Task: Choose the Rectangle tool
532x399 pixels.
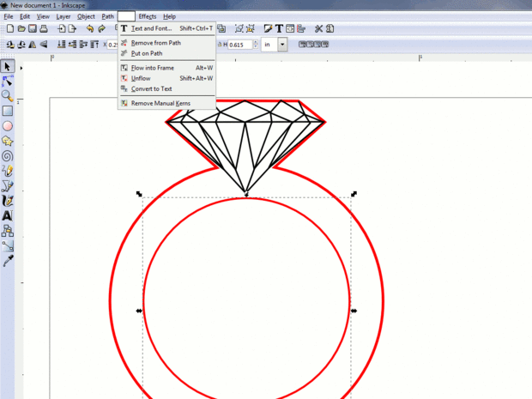Action: pyautogui.click(x=7, y=111)
